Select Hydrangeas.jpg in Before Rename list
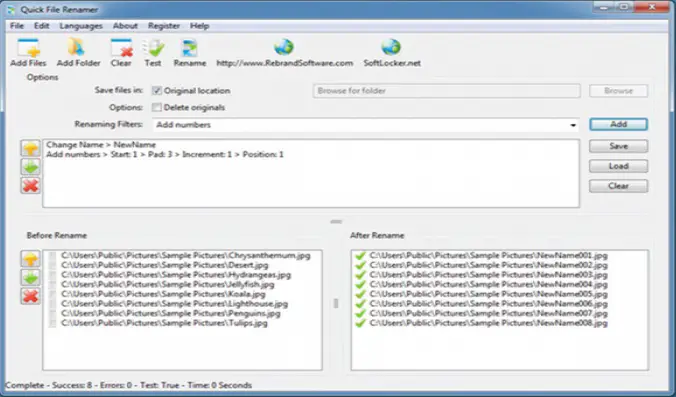 (x=176, y=275)
